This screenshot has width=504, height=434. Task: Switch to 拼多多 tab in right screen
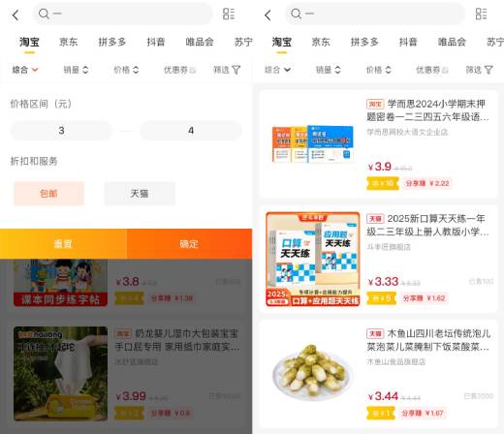364,42
